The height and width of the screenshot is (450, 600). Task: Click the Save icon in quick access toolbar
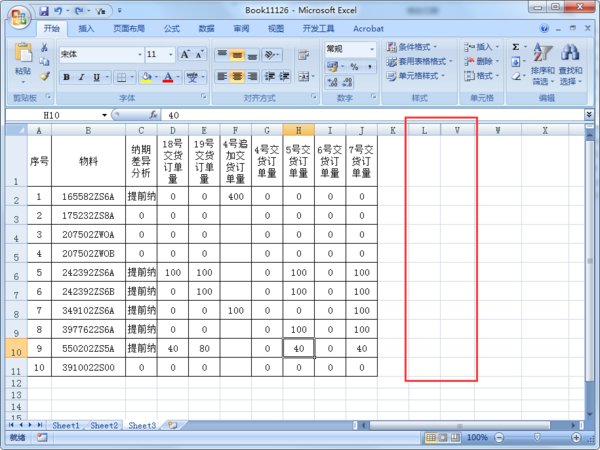click(x=43, y=8)
